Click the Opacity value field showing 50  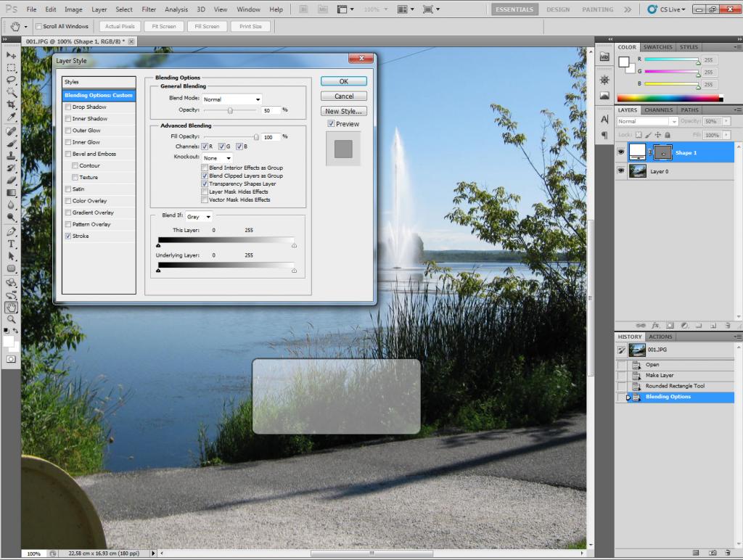[x=271, y=110]
